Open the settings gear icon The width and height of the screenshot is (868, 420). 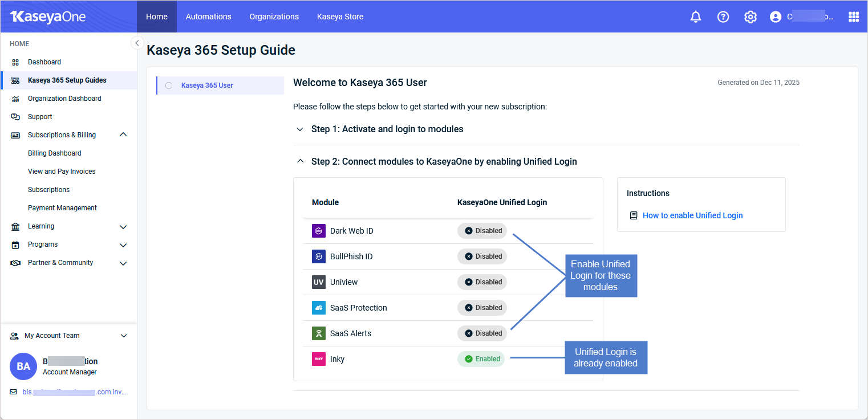click(x=750, y=17)
